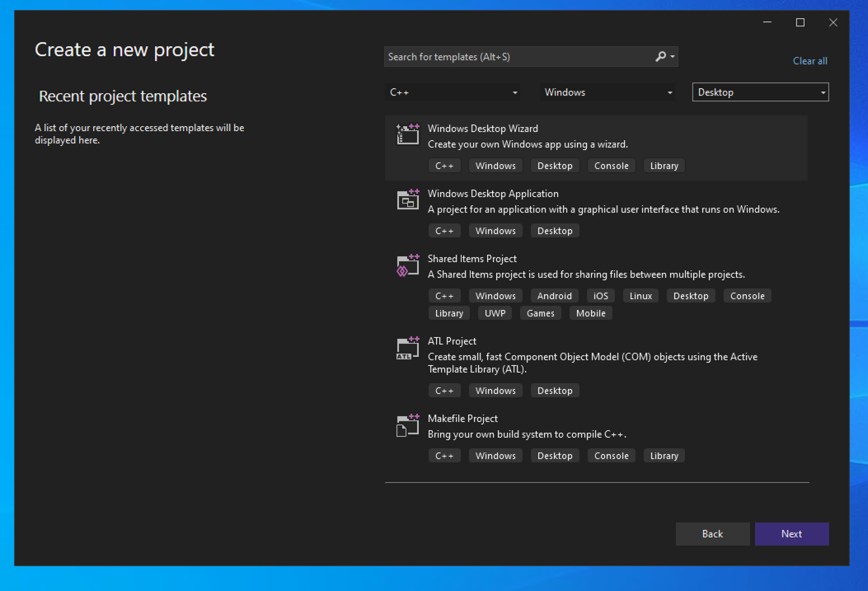The height and width of the screenshot is (591, 868).
Task: Maximize the Create a new project window
Action: click(x=800, y=22)
